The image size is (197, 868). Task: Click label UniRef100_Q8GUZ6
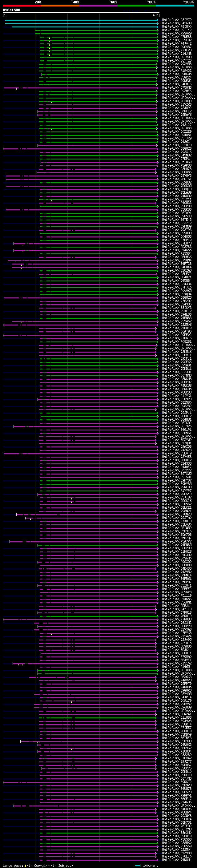177,149
